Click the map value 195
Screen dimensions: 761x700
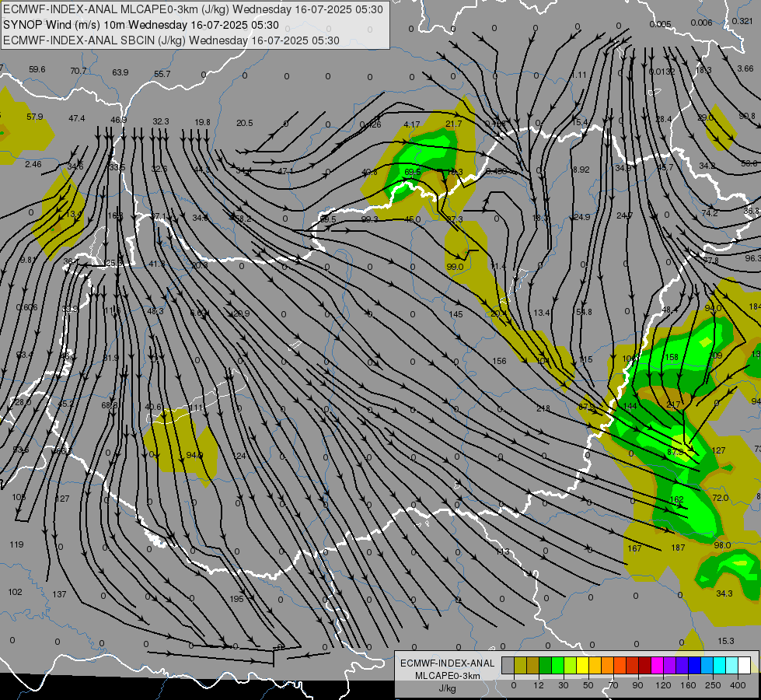pyautogui.click(x=236, y=599)
